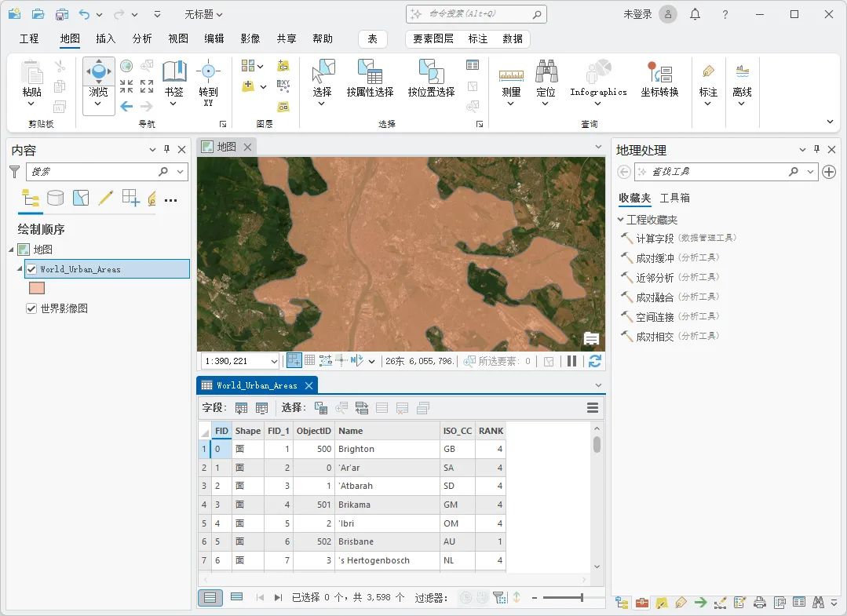This screenshot has height=616, width=847.
Task: Open the notifications bell
Action: tap(695, 15)
